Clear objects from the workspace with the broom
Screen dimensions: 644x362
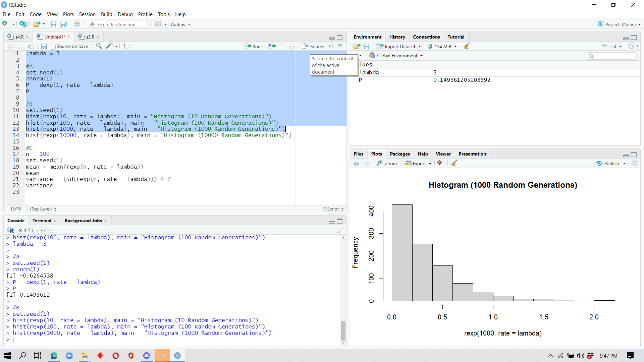(466, 46)
